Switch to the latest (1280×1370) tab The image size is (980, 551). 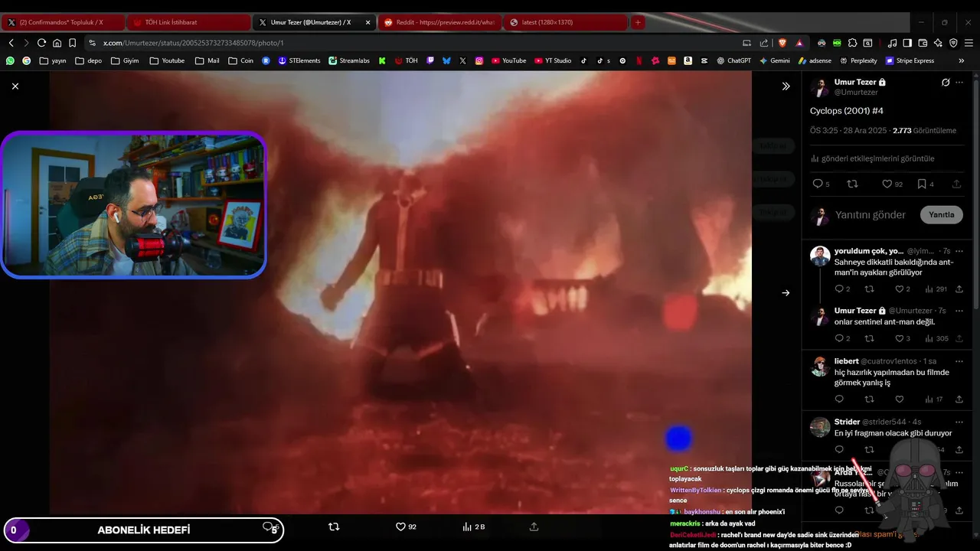click(x=565, y=22)
